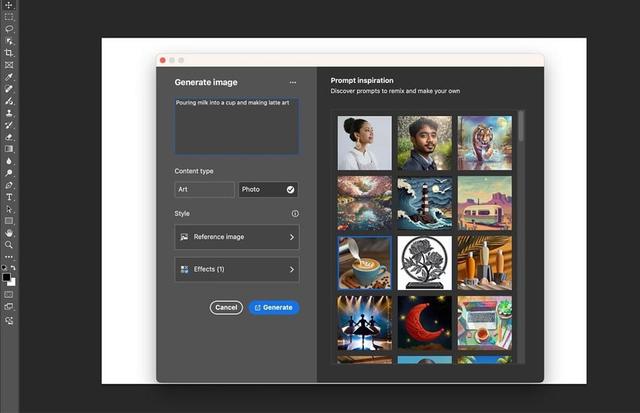
Task: Open the foreground color swatch
Action: tap(7, 277)
